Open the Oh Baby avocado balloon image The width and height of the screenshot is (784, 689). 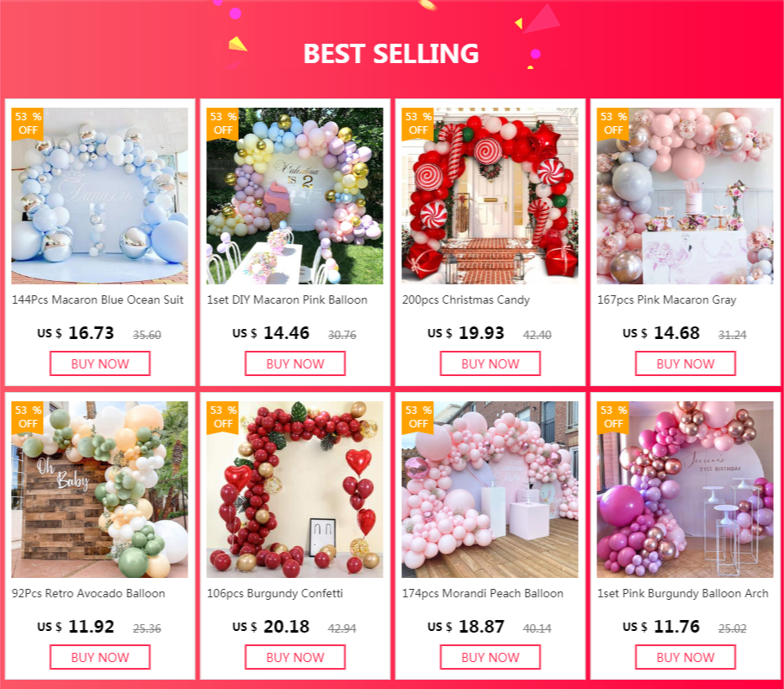(x=100, y=490)
